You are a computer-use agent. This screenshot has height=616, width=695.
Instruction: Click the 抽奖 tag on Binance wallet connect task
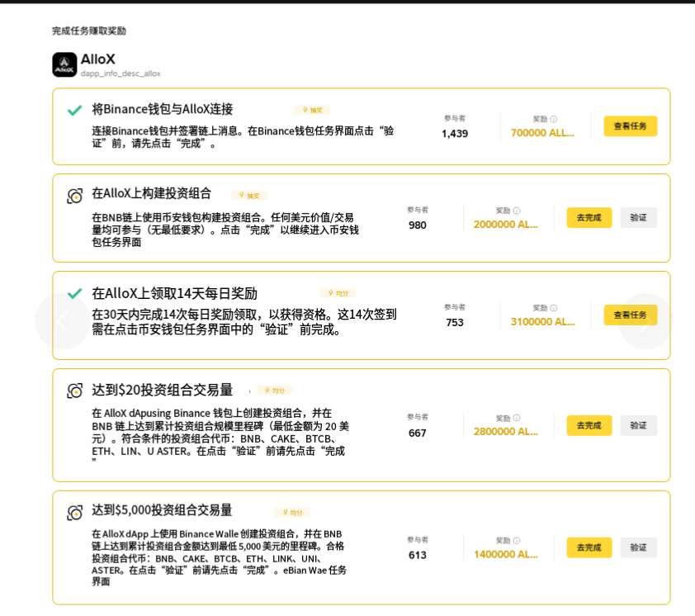[x=312, y=110]
